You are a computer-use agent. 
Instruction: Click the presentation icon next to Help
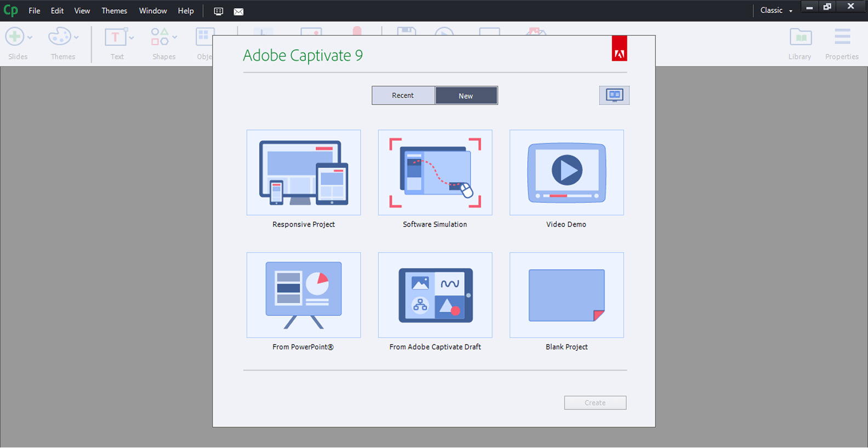tap(219, 12)
